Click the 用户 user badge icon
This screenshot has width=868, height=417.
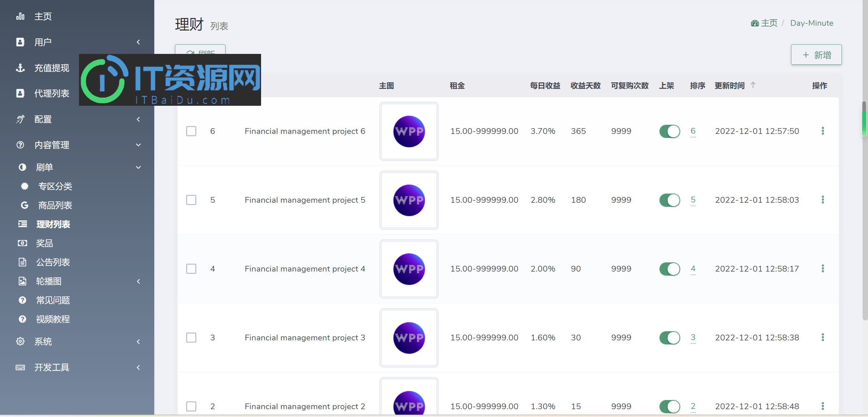click(20, 42)
